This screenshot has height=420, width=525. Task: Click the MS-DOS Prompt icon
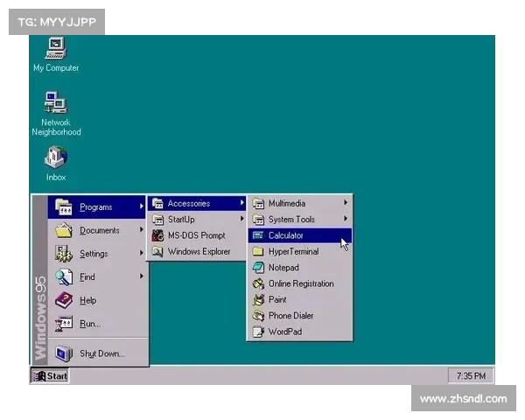[157, 235]
